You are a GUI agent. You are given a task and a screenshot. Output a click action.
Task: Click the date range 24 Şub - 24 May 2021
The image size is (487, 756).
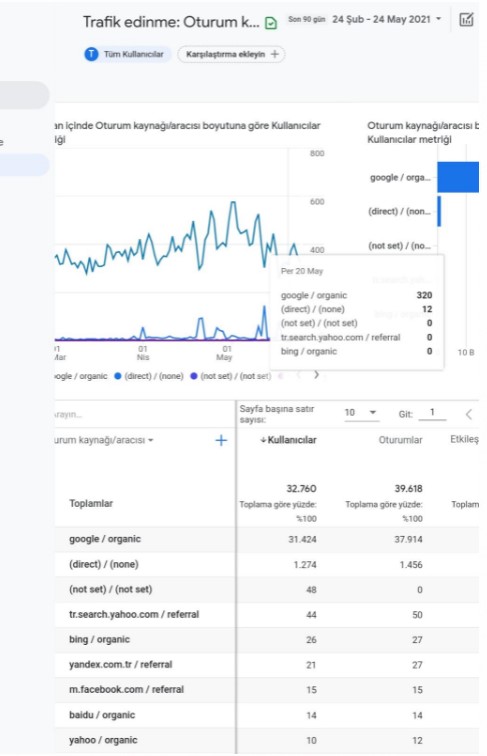pos(381,19)
